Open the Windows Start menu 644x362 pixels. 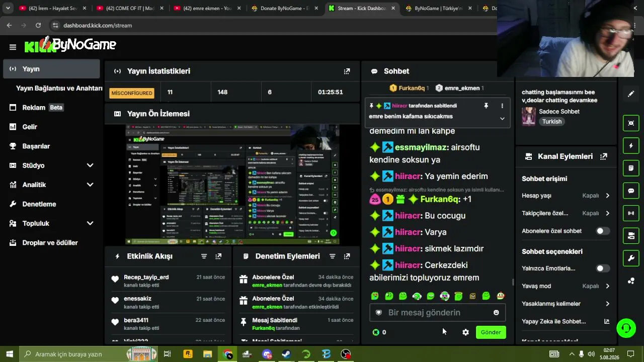pyautogui.click(x=10, y=354)
